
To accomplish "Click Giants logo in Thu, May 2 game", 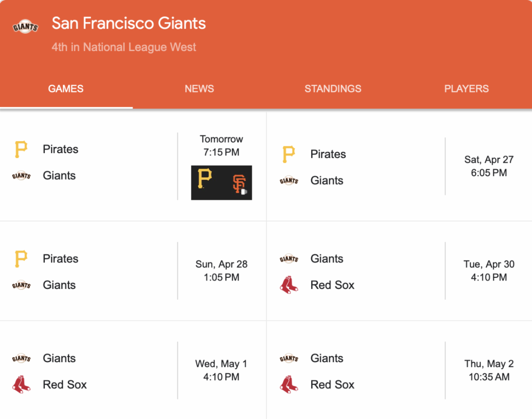I will click(289, 358).
